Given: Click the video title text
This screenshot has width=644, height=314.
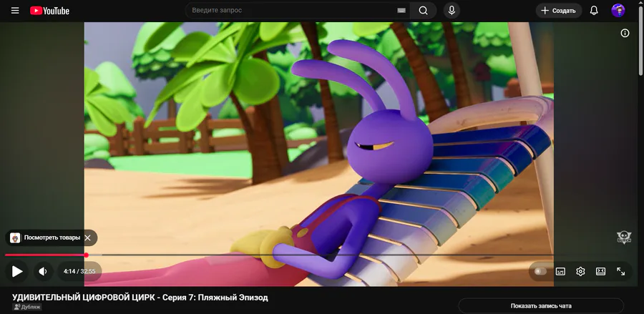Looking at the screenshot, I should click(x=140, y=297).
